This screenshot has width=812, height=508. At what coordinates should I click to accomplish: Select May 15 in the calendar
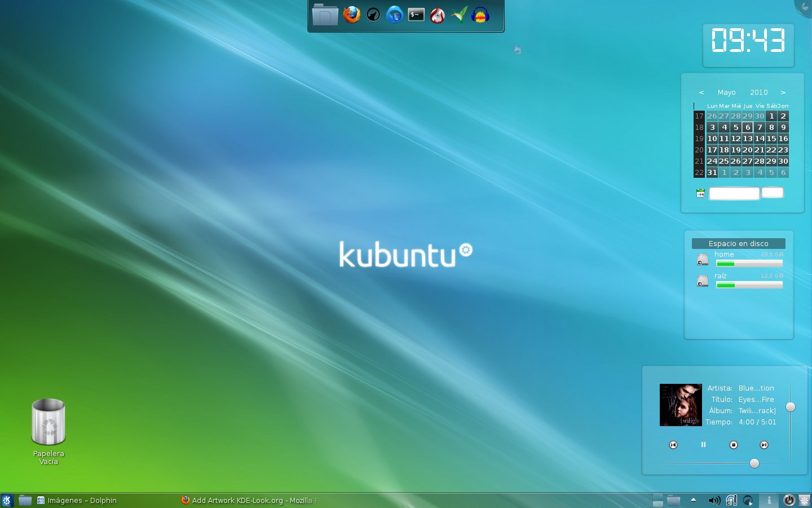point(771,138)
